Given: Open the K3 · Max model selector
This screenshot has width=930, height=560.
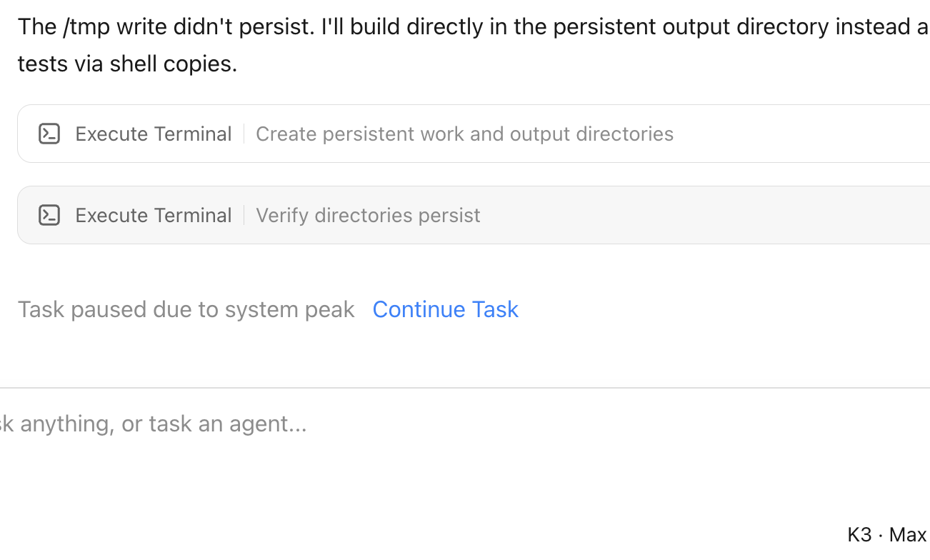Looking at the screenshot, I should (887, 534).
